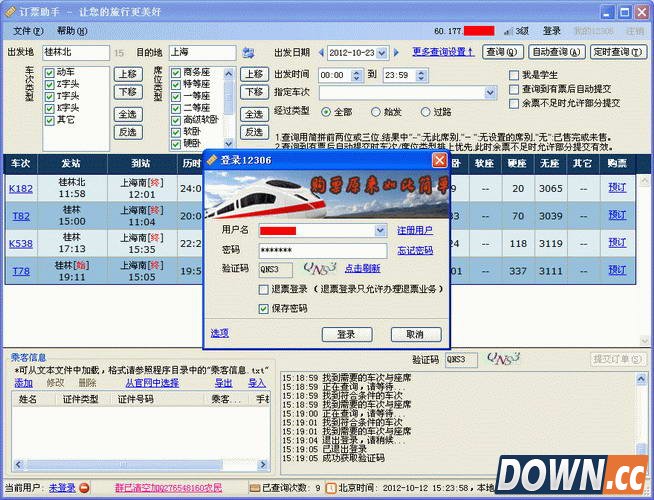The height and width of the screenshot is (500, 654).
Task: Click the 取消 button in login dialog
Action: point(415,334)
